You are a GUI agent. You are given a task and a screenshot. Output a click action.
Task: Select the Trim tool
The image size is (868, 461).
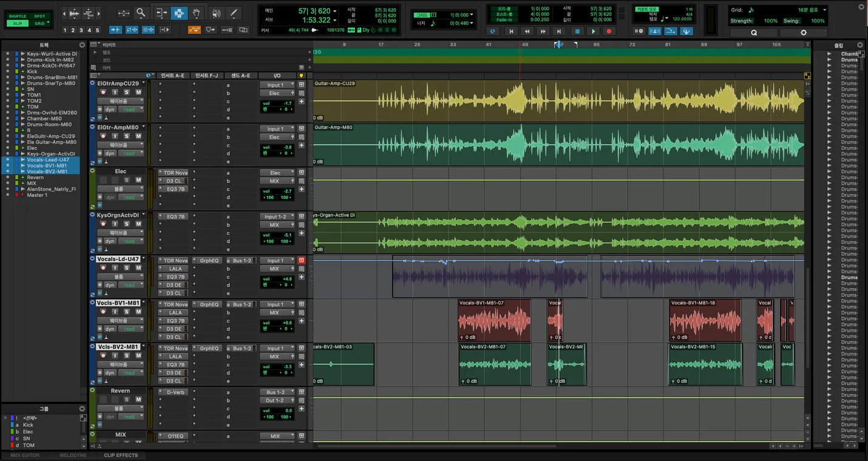(x=161, y=13)
